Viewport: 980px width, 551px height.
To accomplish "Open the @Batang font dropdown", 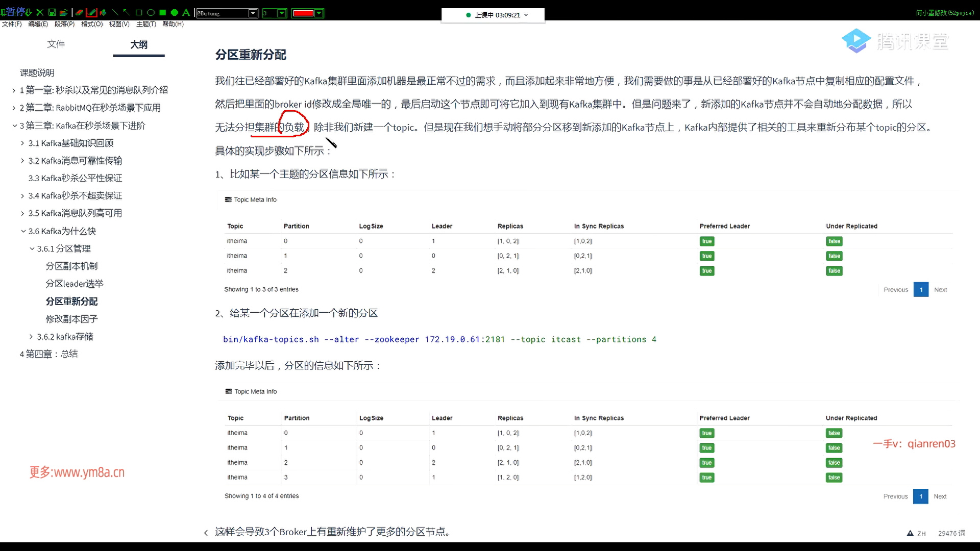I will pos(253,13).
